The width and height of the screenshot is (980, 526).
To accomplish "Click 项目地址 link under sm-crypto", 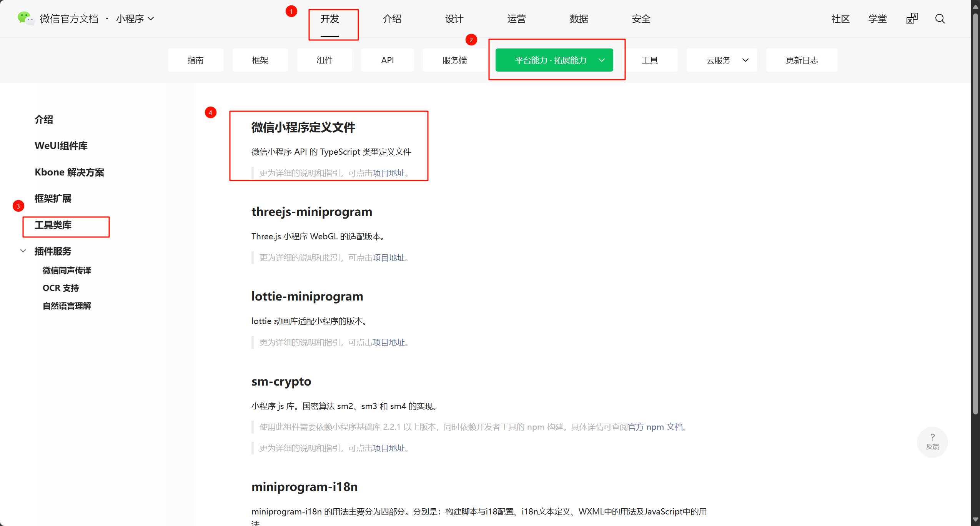I will 389,448.
